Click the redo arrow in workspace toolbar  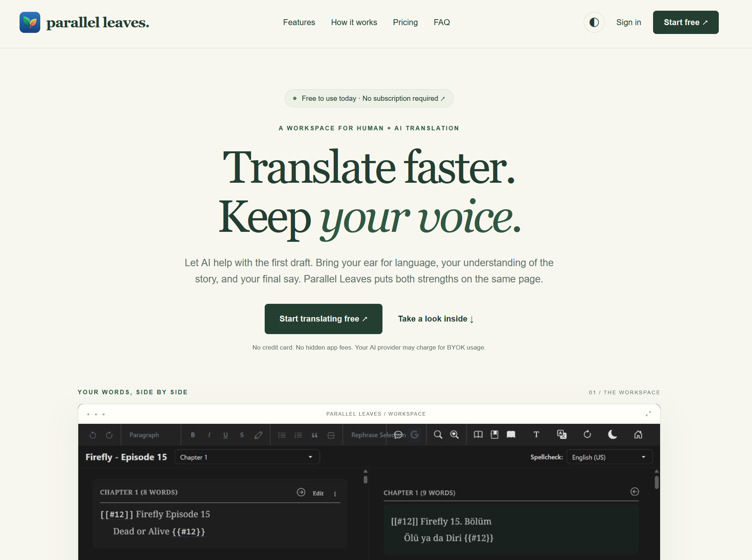click(x=109, y=435)
